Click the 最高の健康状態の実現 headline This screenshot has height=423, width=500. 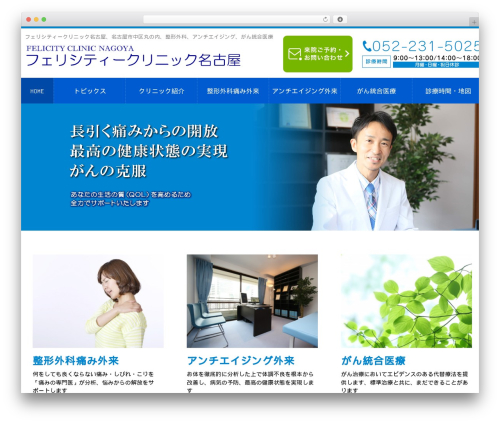coord(149,151)
